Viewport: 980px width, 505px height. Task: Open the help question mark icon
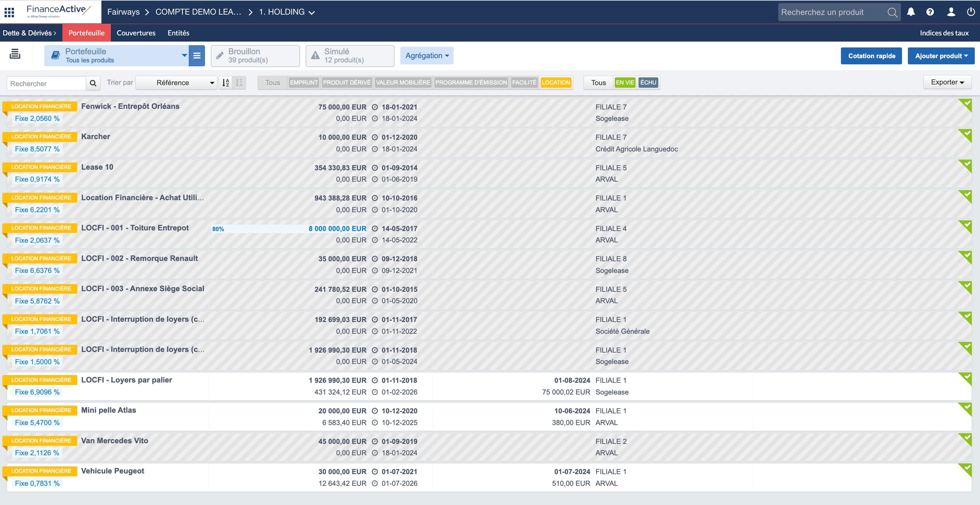(930, 12)
